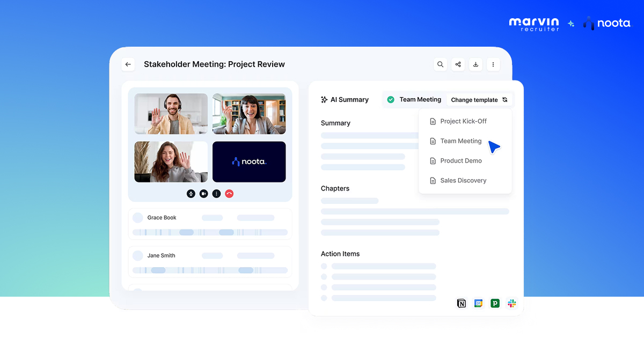Click the document icon beside Project Kick-Off
The width and height of the screenshot is (644, 338).
pyautogui.click(x=433, y=122)
